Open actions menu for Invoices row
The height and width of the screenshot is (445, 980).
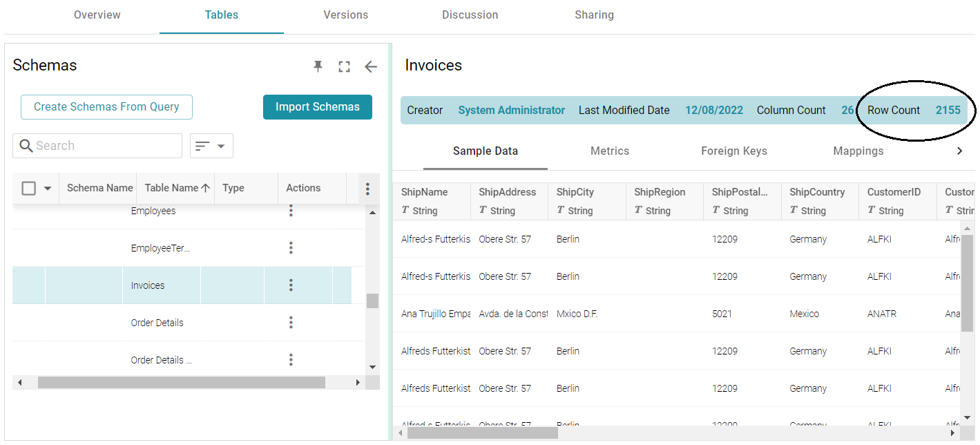point(291,285)
